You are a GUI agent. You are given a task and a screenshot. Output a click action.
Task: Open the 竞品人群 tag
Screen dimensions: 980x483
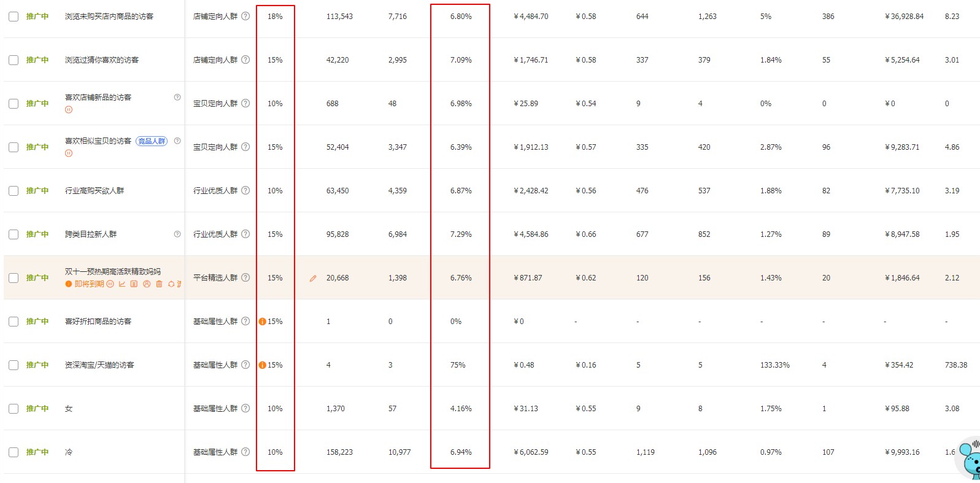152,141
